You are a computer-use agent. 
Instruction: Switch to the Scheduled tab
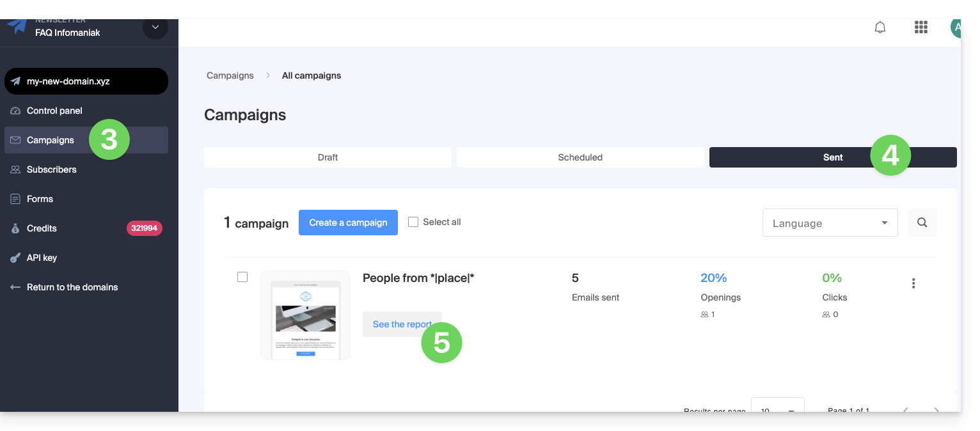click(580, 157)
